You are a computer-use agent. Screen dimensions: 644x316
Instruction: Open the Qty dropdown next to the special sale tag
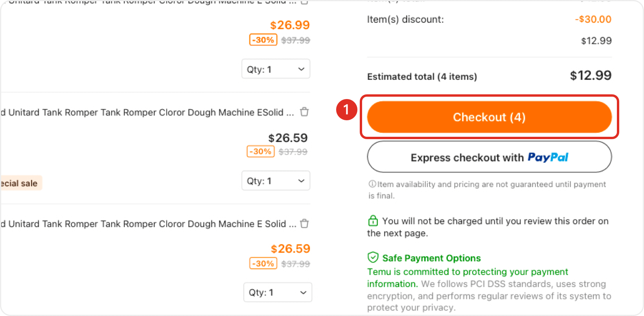click(x=276, y=181)
